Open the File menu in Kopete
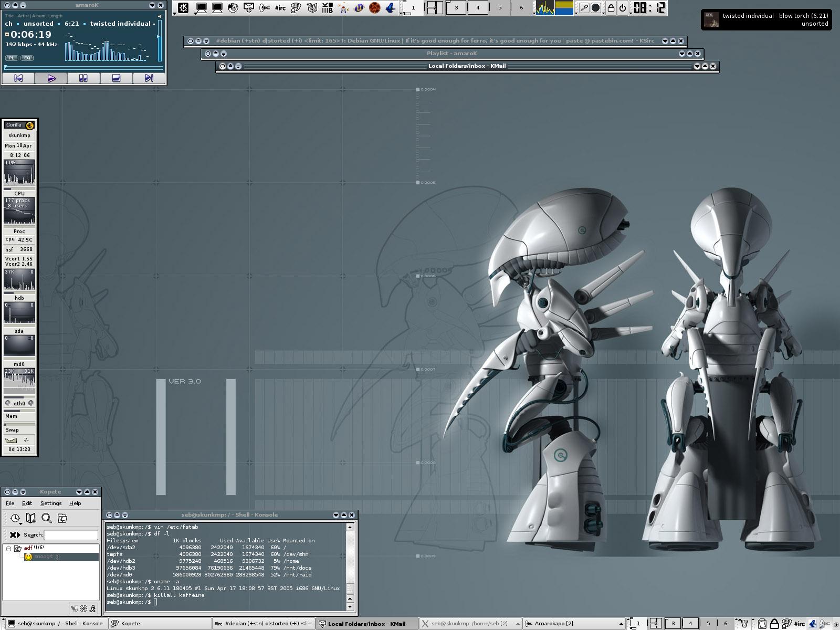Image resolution: width=840 pixels, height=630 pixels. [x=10, y=503]
